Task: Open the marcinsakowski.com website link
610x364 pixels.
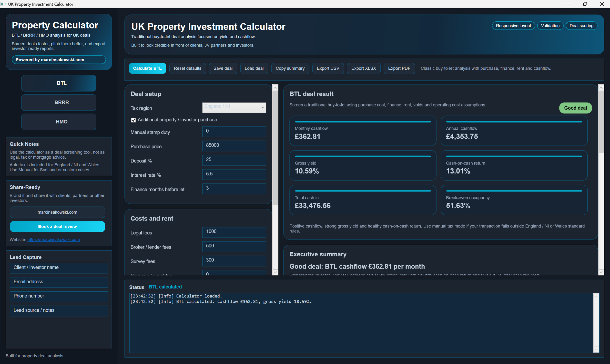Action: pos(53,240)
